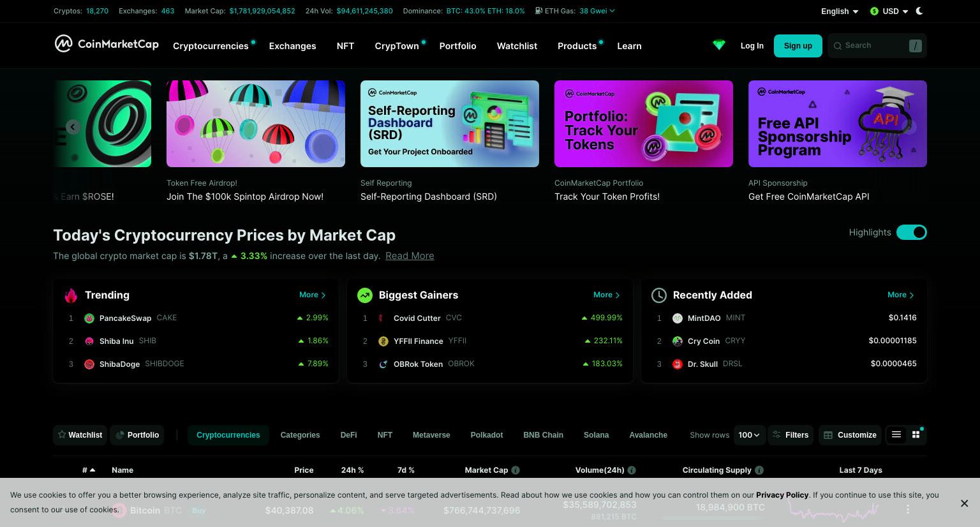Select the Cryptocurrencies tab

click(228, 434)
